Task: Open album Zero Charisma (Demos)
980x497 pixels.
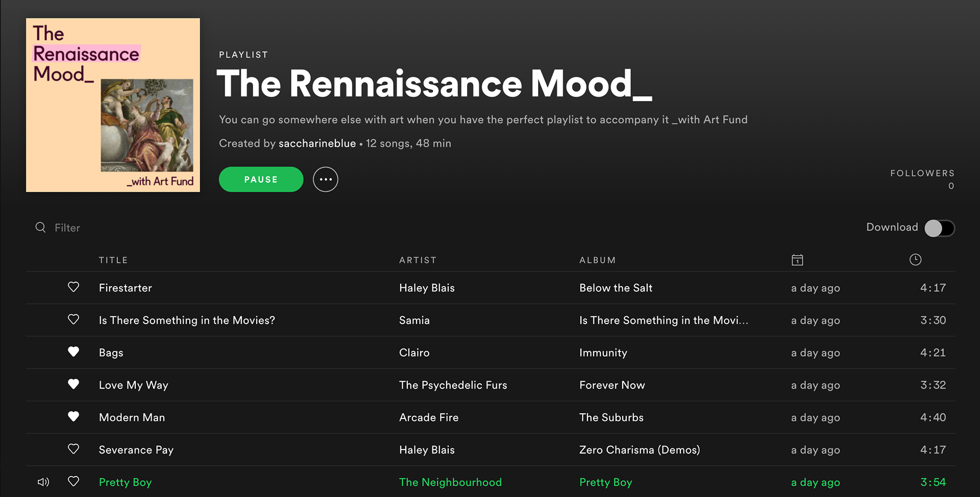Action: point(640,450)
